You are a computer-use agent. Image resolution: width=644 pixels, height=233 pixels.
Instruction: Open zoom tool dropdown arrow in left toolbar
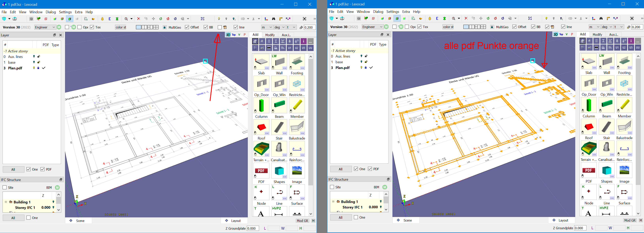coord(131,19)
